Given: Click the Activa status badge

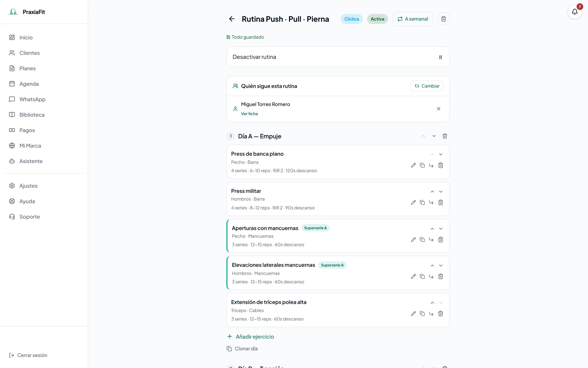Looking at the screenshot, I should click(377, 19).
